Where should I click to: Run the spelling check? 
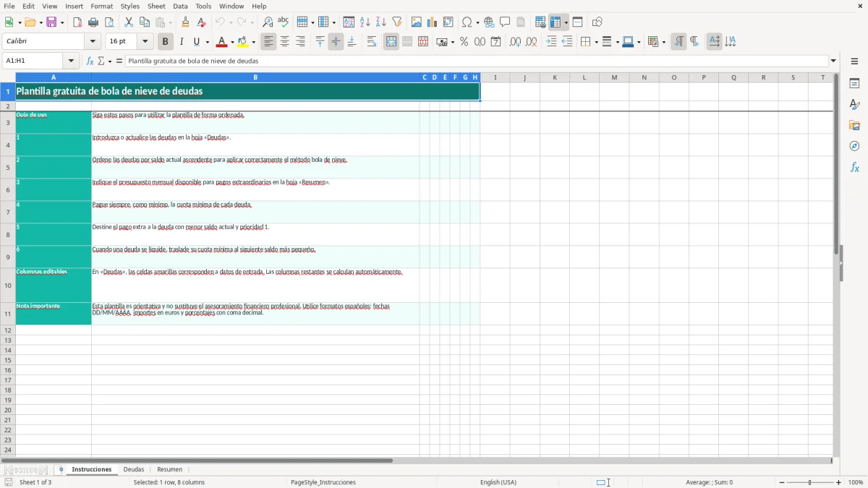tap(284, 22)
